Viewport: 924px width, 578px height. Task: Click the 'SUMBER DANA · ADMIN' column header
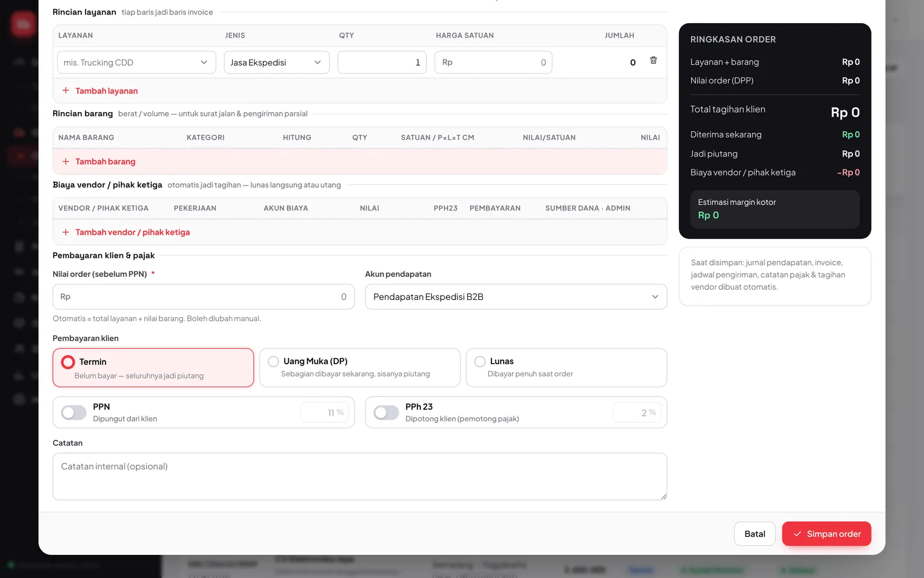coord(588,208)
